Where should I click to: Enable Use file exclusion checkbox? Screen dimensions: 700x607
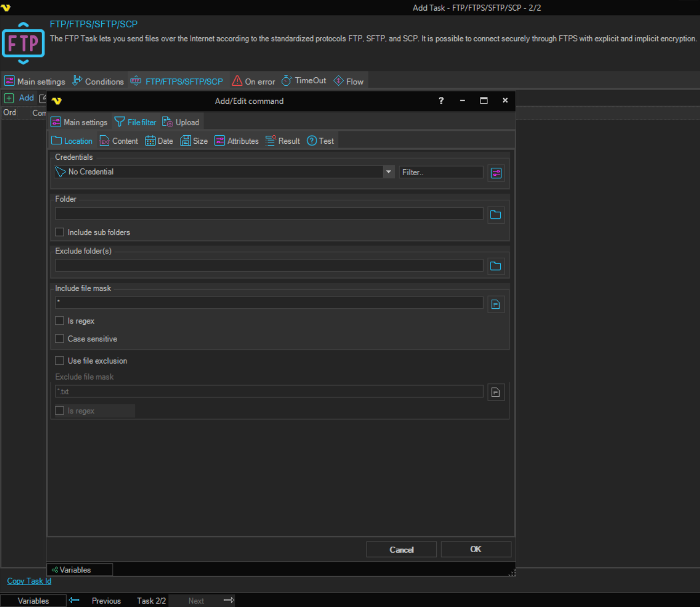point(60,361)
